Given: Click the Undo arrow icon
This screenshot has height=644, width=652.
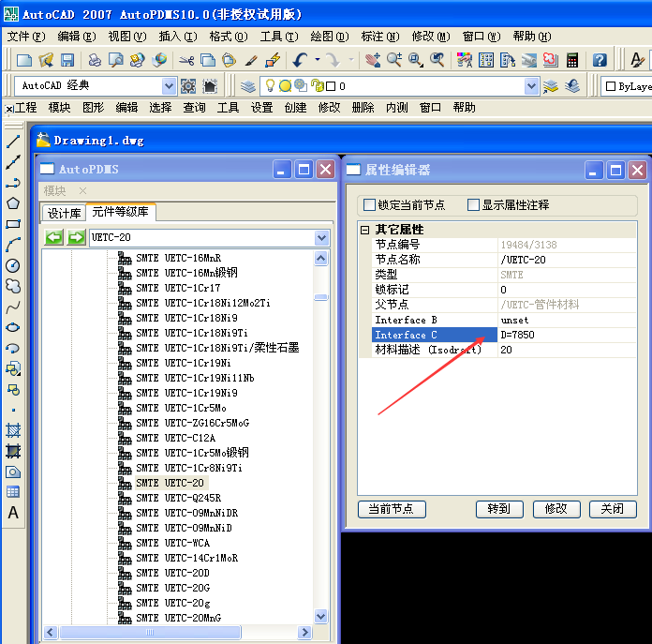Looking at the screenshot, I should [300, 60].
